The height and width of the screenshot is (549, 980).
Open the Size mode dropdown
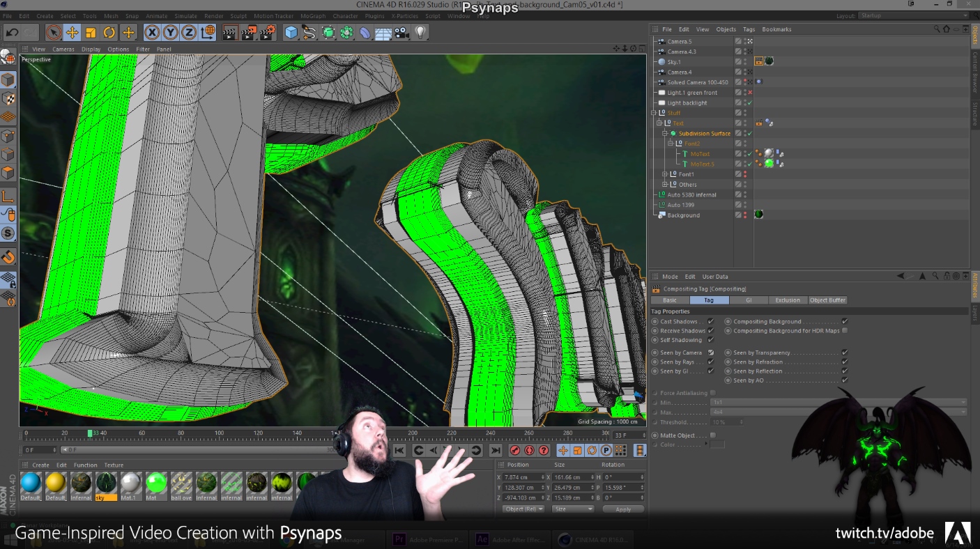[x=573, y=509]
